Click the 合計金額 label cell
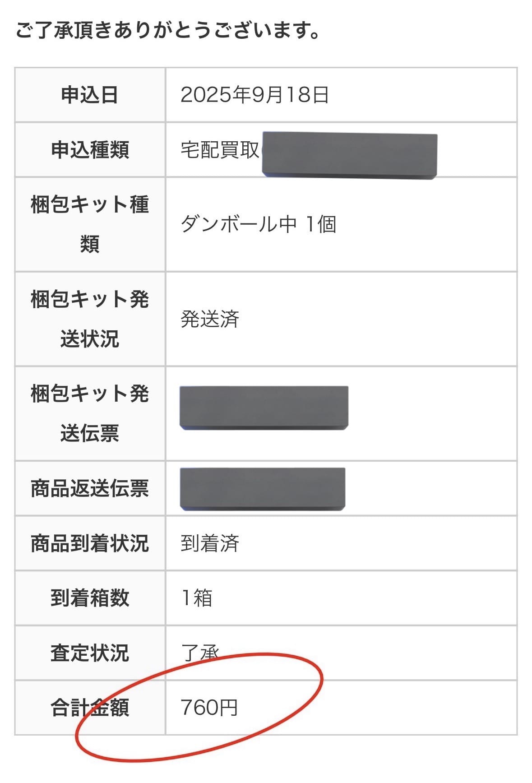The width and height of the screenshot is (532, 783). point(90,708)
